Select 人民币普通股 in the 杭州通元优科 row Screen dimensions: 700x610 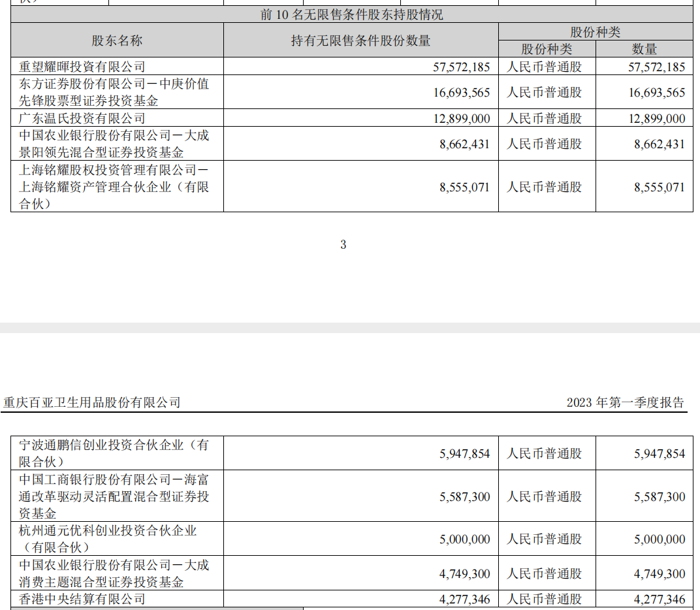[x=544, y=539]
